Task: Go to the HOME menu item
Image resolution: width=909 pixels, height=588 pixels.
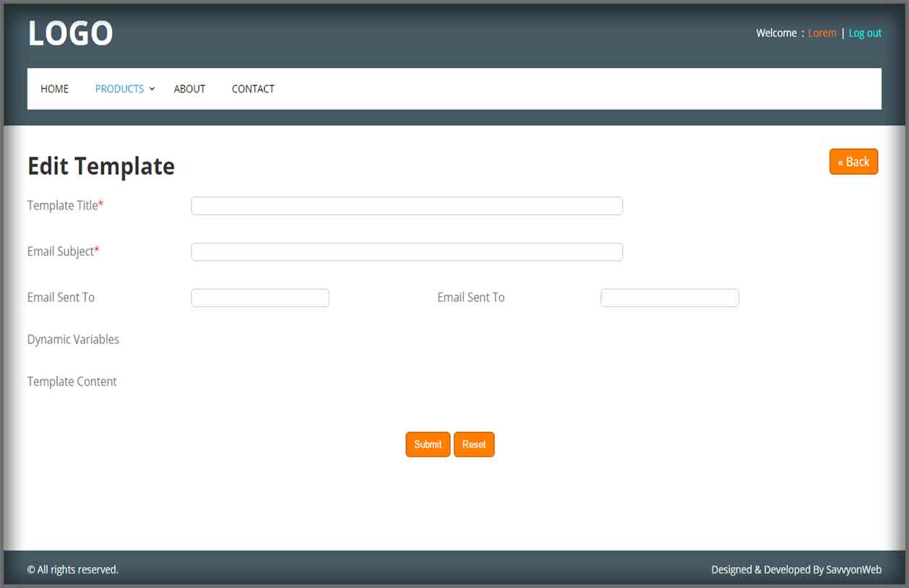Action: coord(55,89)
